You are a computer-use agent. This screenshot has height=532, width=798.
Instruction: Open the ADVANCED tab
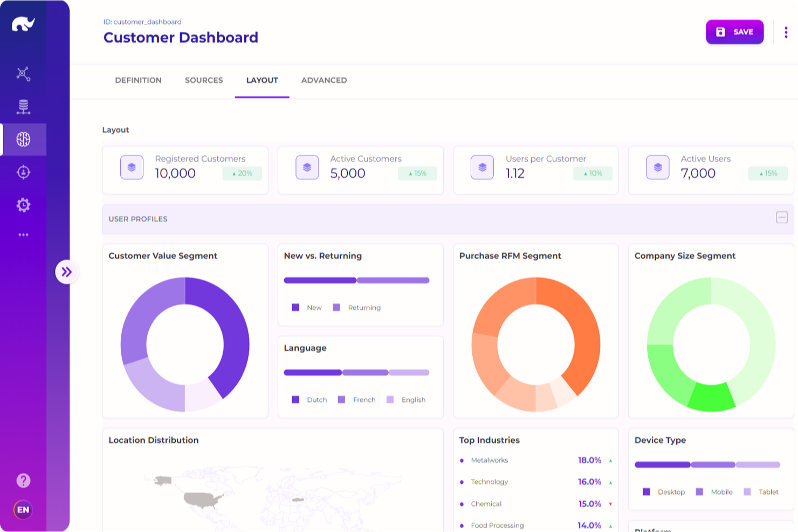point(324,80)
